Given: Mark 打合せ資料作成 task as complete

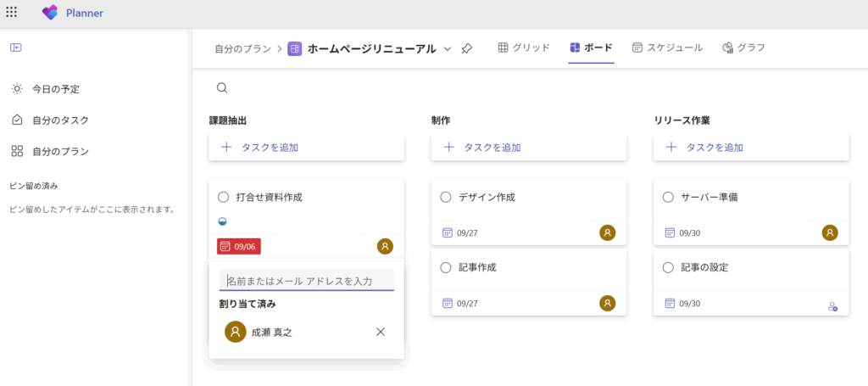Looking at the screenshot, I should pyautogui.click(x=224, y=197).
